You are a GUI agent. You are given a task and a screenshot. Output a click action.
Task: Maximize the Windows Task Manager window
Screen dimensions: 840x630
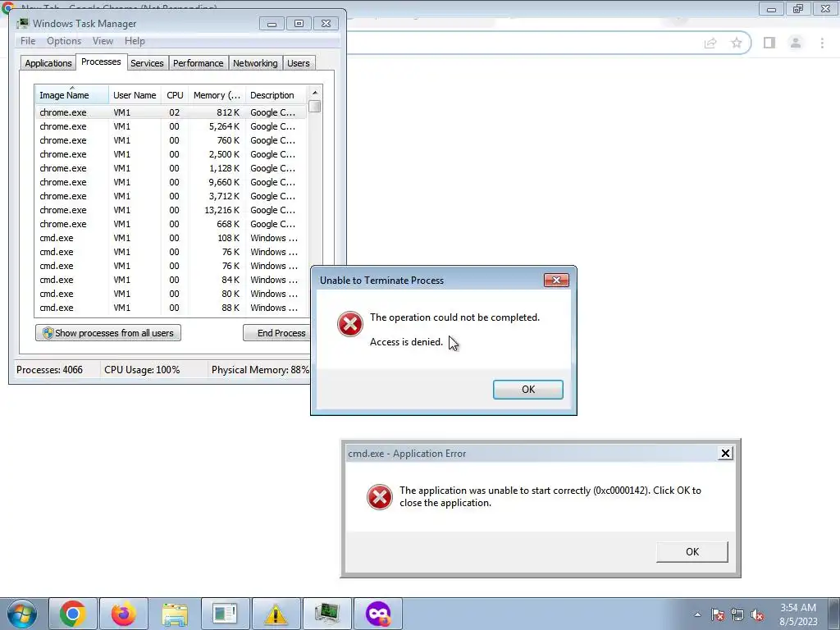pyautogui.click(x=299, y=24)
